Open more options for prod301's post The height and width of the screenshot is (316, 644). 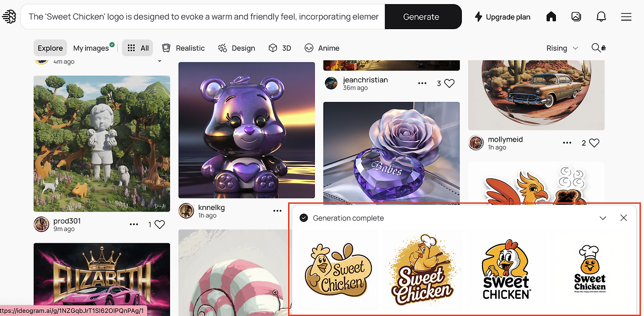point(134,225)
